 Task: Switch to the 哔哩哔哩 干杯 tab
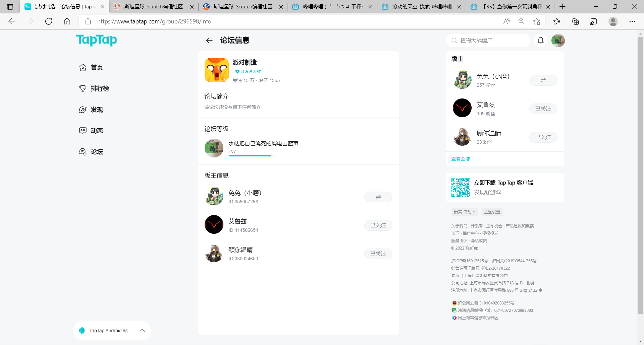pos(332,7)
